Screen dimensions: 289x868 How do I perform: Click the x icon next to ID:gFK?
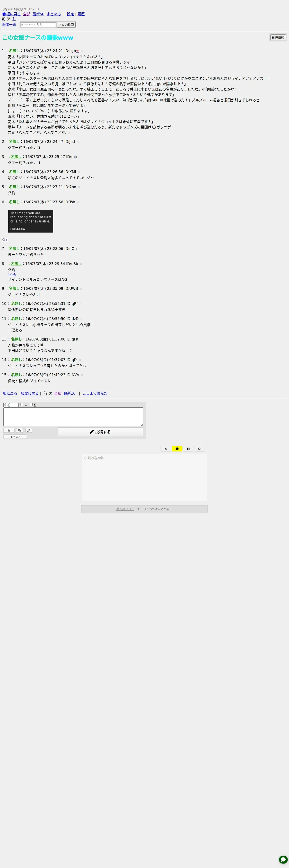pos(81,339)
